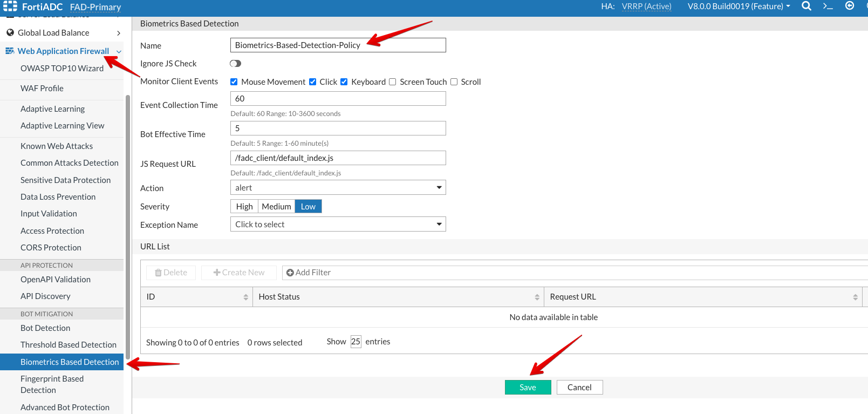Go to WAF Profile in sidebar

[x=42, y=89]
